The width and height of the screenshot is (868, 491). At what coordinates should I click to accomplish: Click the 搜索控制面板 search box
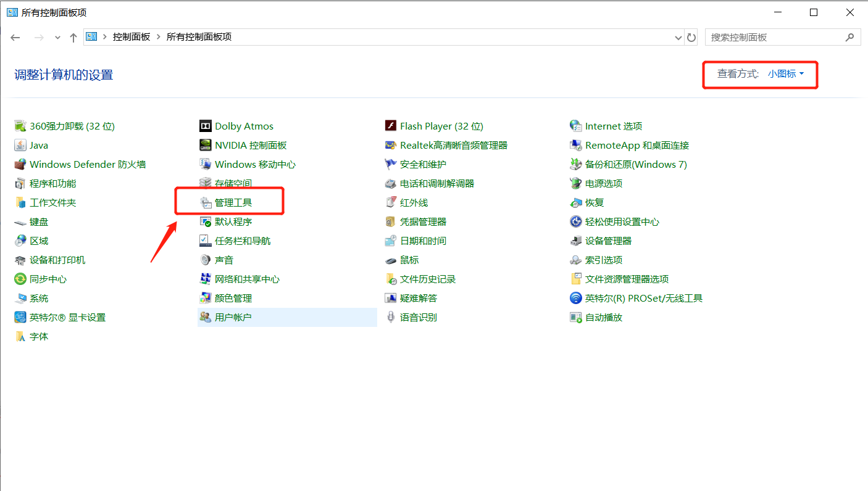(x=783, y=37)
